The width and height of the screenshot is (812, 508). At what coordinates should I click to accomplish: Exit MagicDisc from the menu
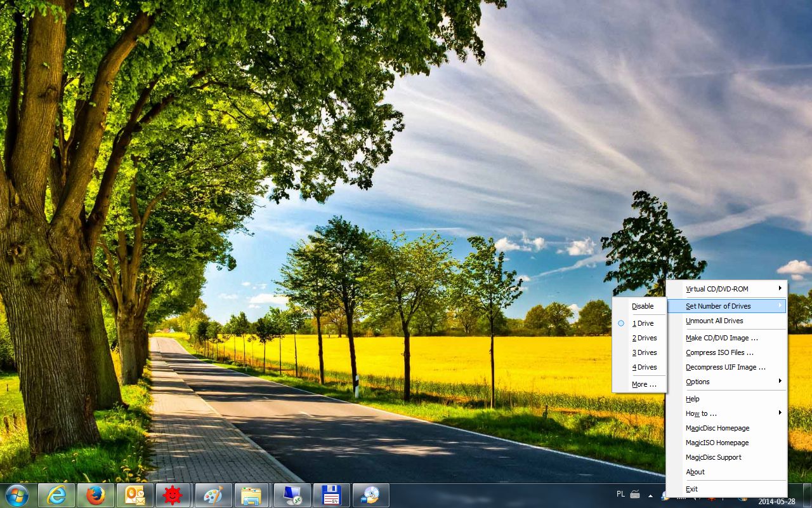click(x=726, y=489)
